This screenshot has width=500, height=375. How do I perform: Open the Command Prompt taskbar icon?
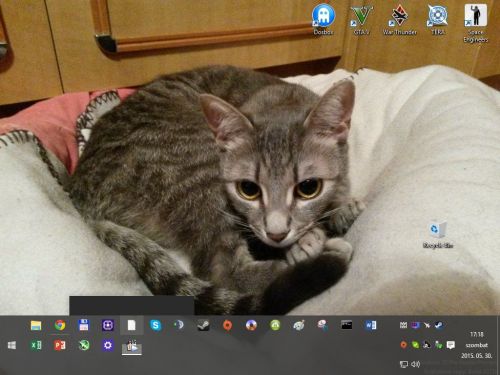coord(347,325)
